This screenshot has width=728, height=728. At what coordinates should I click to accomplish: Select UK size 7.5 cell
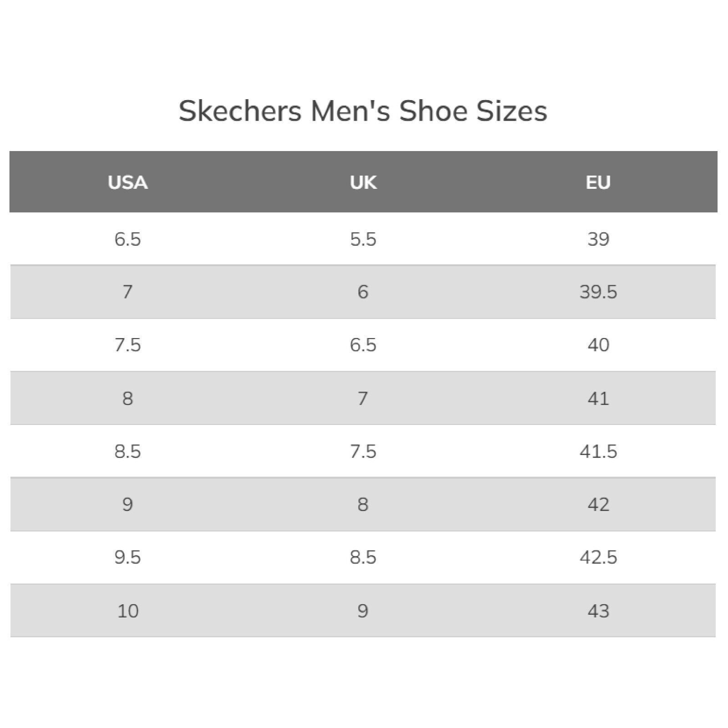click(363, 451)
